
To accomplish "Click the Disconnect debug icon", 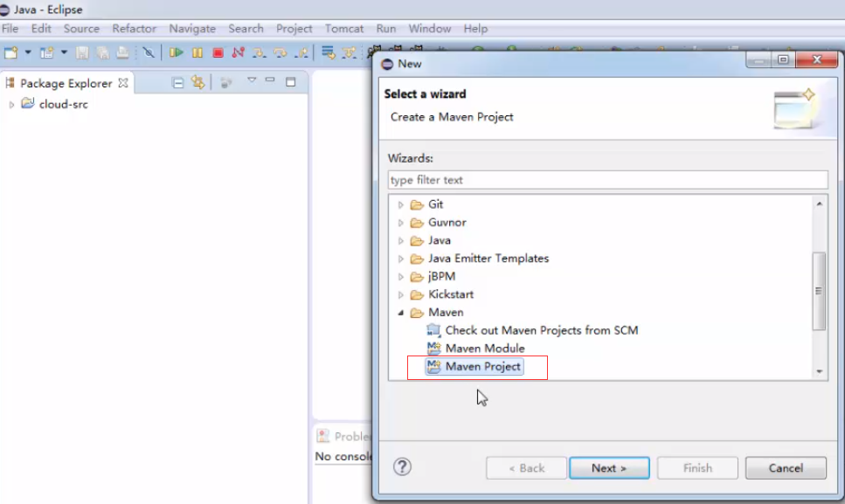I will [239, 52].
